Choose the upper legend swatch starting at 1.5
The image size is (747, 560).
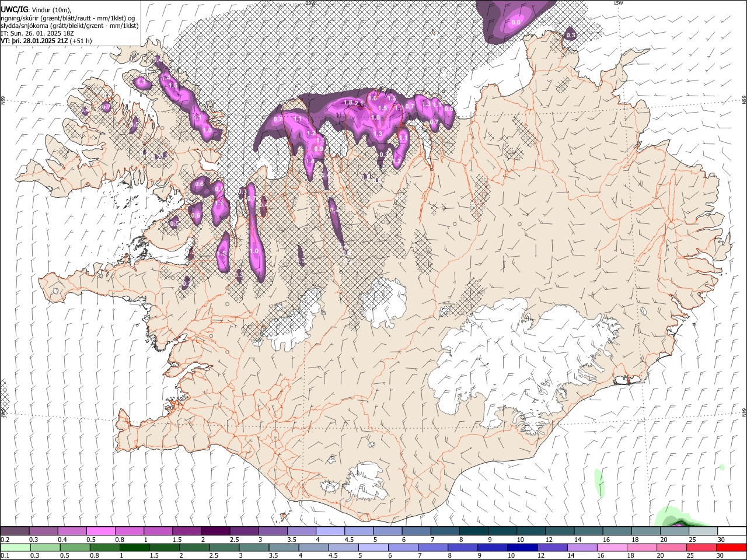187,531
